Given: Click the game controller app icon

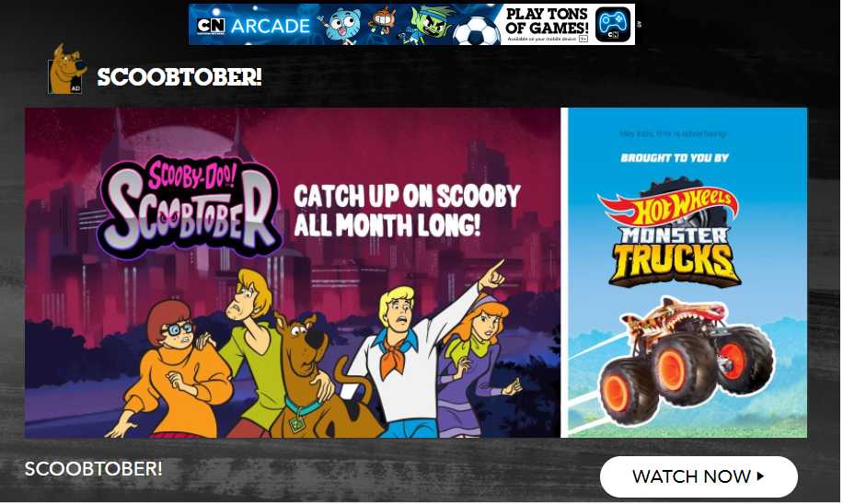Looking at the screenshot, I should coord(612,24).
